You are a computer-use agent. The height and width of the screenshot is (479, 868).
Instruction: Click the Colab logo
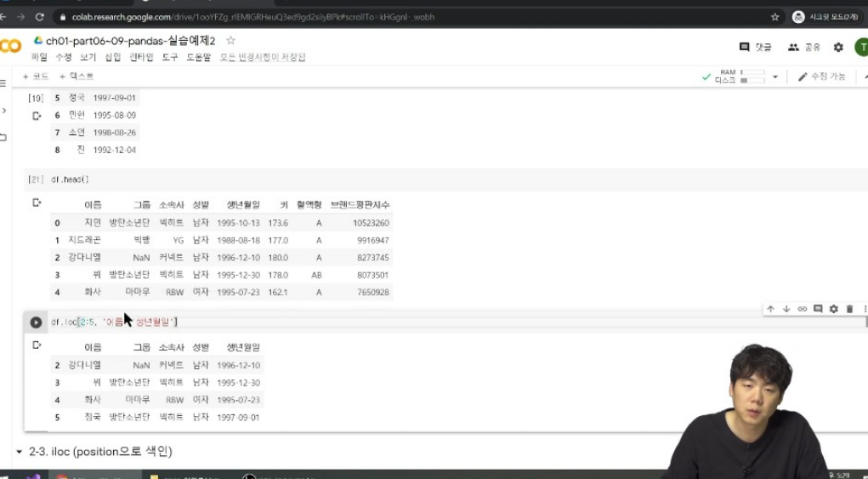tap(10, 47)
